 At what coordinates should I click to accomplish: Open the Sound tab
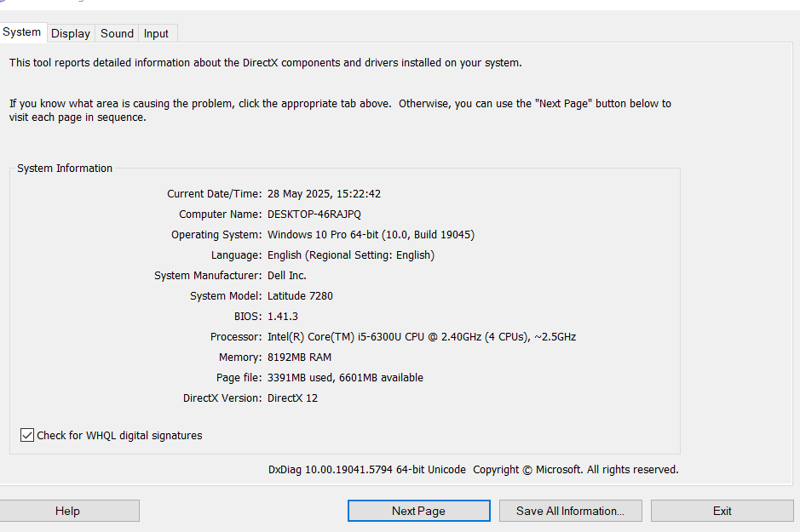[117, 33]
